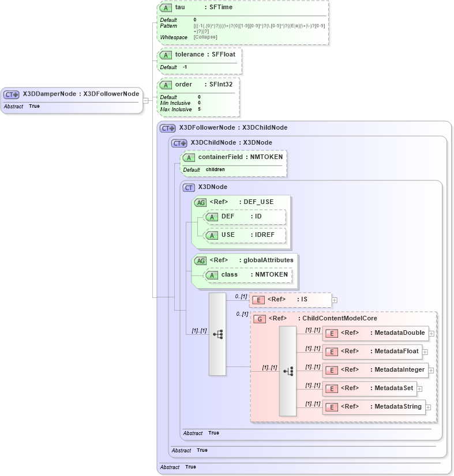Select the tolerance : SFFloat attribute label
The width and height of the screenshot is (454, 476).
pos(205,55)
